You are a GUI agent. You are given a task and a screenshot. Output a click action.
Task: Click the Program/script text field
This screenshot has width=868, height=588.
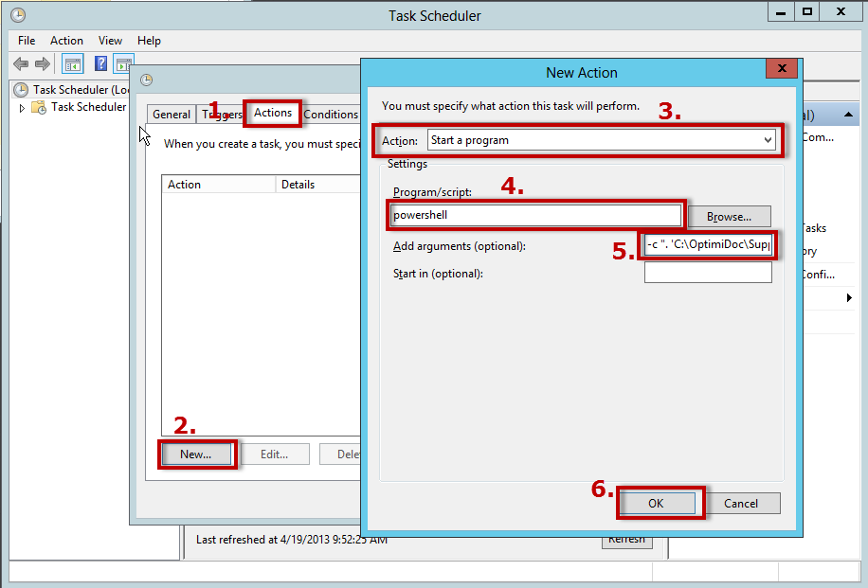(x=535, y=215)
